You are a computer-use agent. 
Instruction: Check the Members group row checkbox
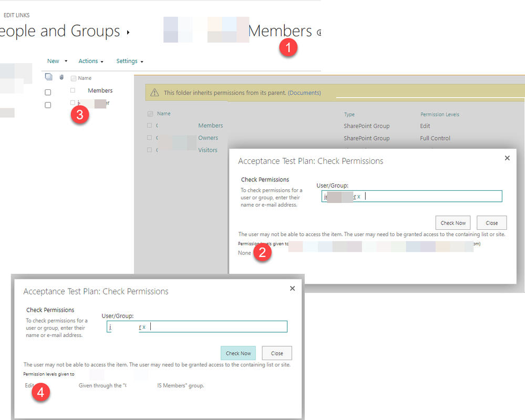pos(149,125)
